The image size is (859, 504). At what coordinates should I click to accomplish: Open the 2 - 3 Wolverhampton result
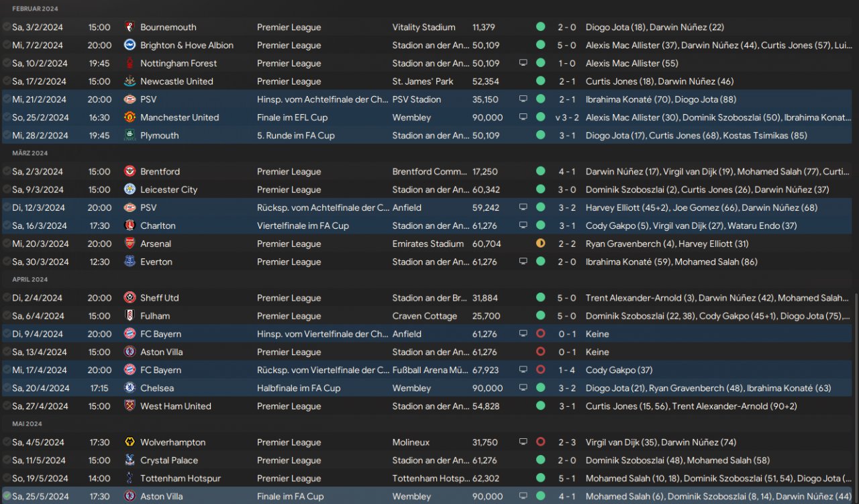566,443
